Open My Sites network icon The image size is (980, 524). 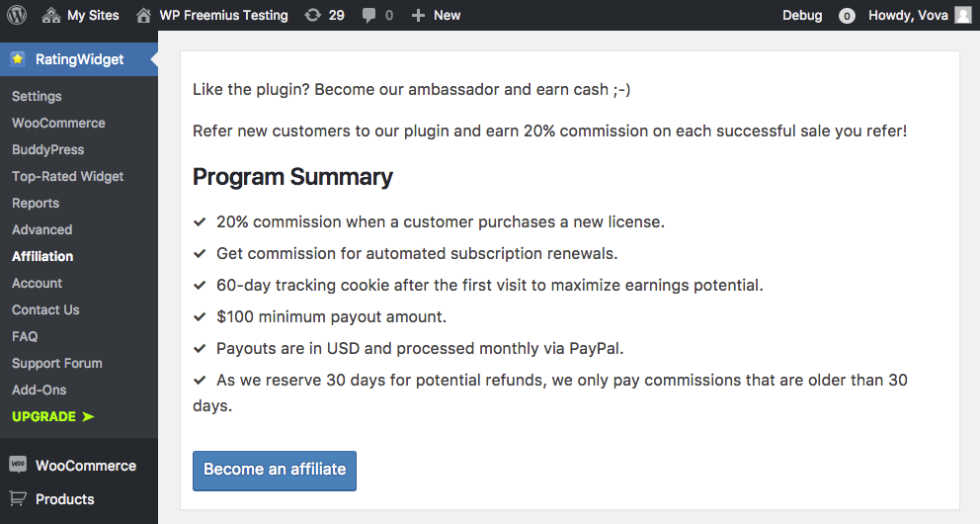pos(51,16)
